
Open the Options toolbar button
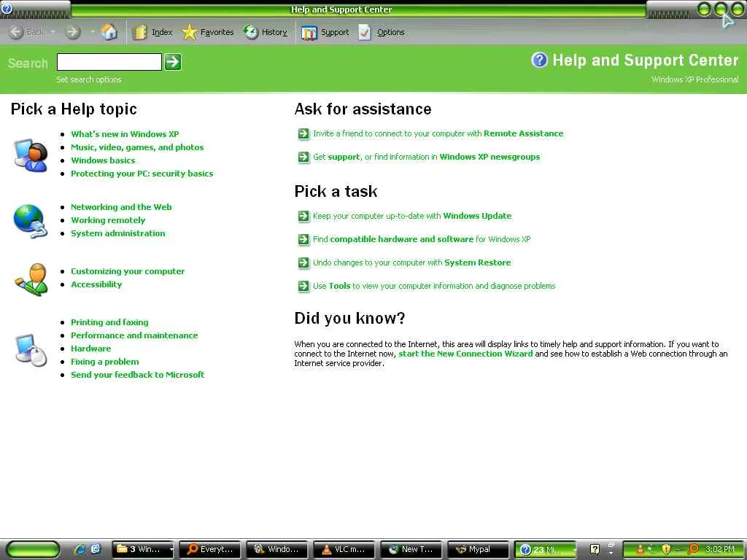381,32
